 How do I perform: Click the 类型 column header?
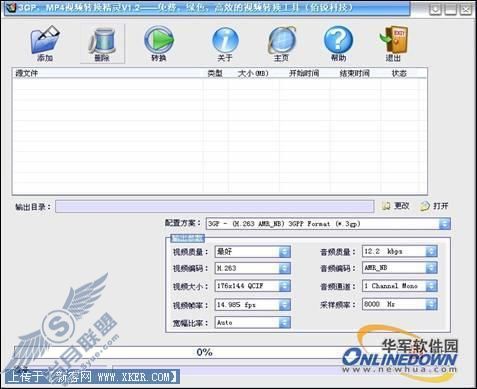coord(216,73)
